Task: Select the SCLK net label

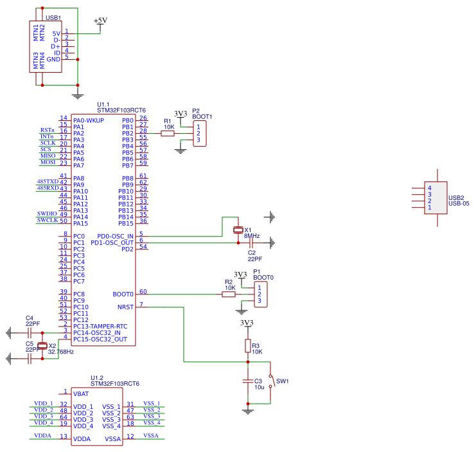Action: click(x=48, y=143)
